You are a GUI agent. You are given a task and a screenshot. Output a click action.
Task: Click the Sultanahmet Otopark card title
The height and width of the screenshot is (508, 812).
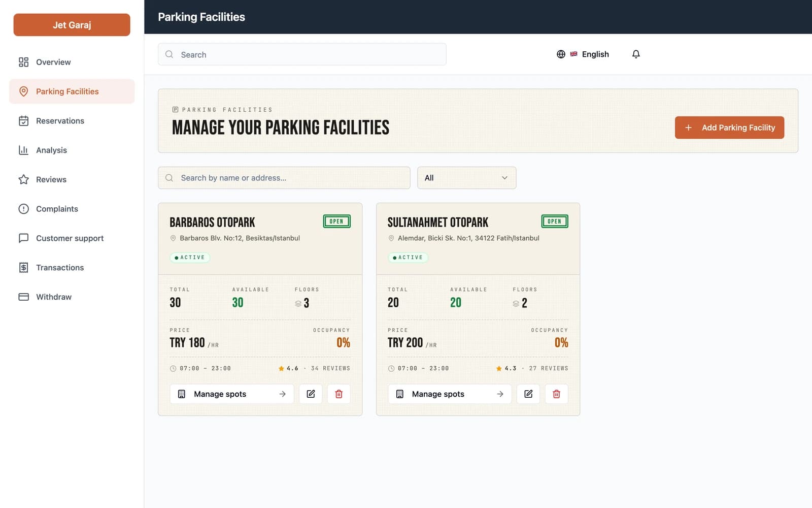[438, 223]
